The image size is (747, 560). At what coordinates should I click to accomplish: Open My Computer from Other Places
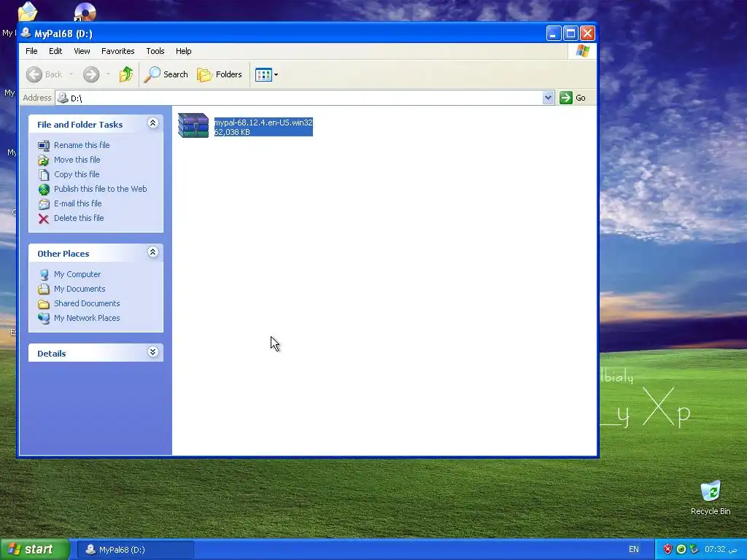pos(77,274)
